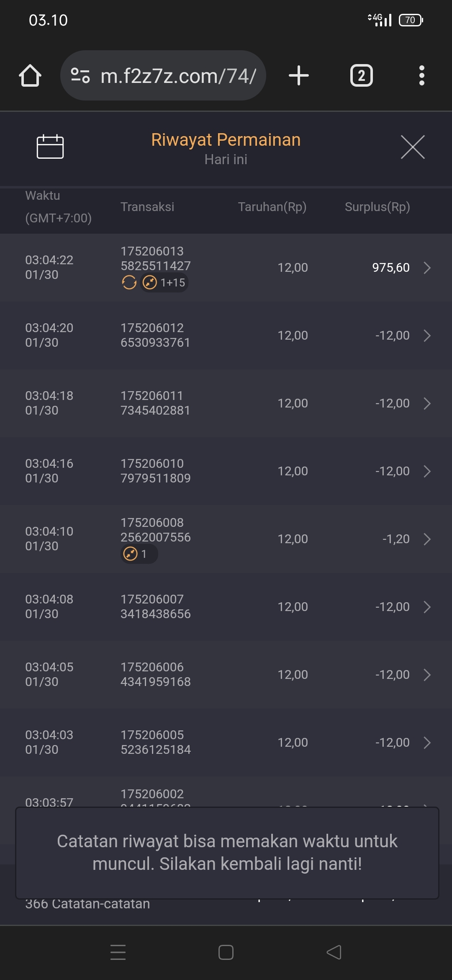
Task: Tap the Android recent apps button
Action: point(118,952)
